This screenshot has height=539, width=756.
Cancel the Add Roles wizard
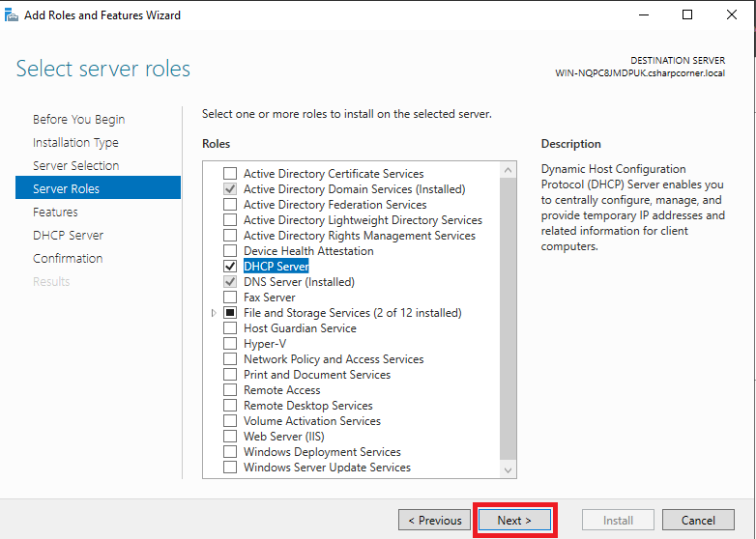tap(698, 521)
